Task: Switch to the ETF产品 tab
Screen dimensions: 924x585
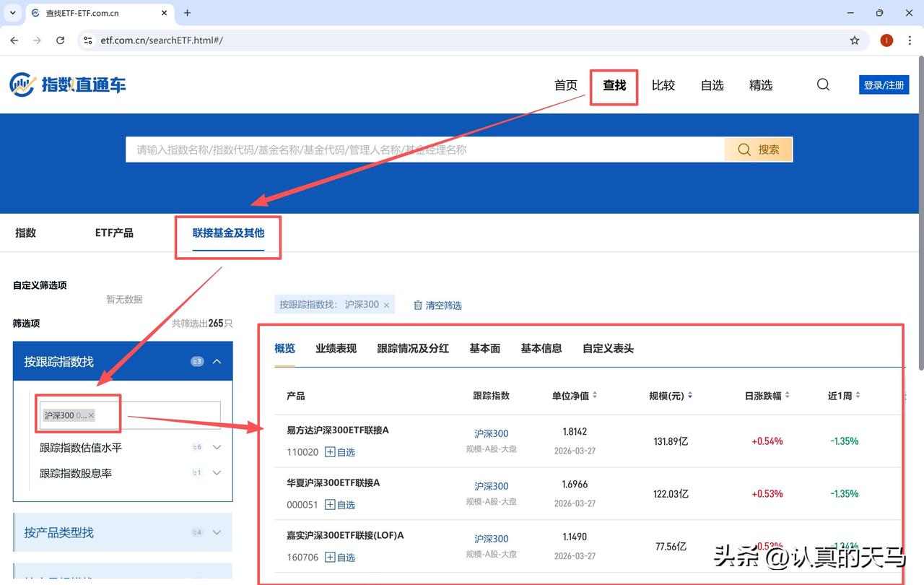Action: [x=114, y=233]
